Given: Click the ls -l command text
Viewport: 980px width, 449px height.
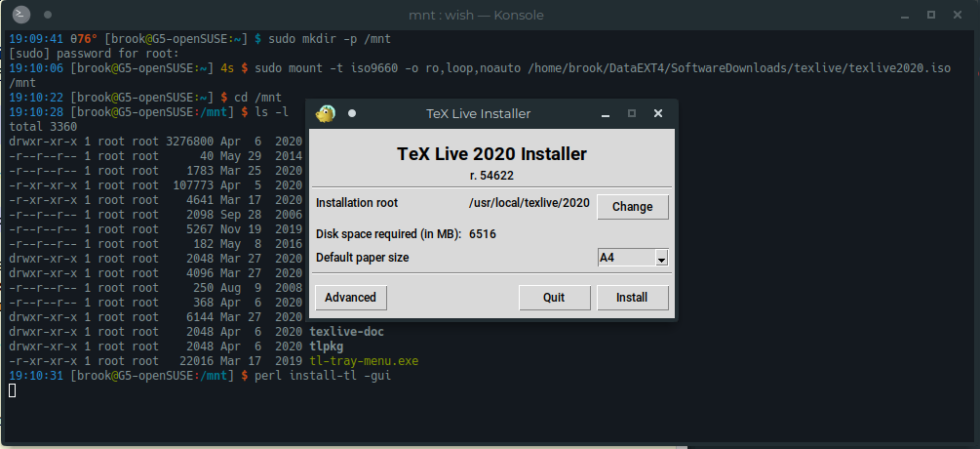Looking at the screenshot, I should 272,112.
